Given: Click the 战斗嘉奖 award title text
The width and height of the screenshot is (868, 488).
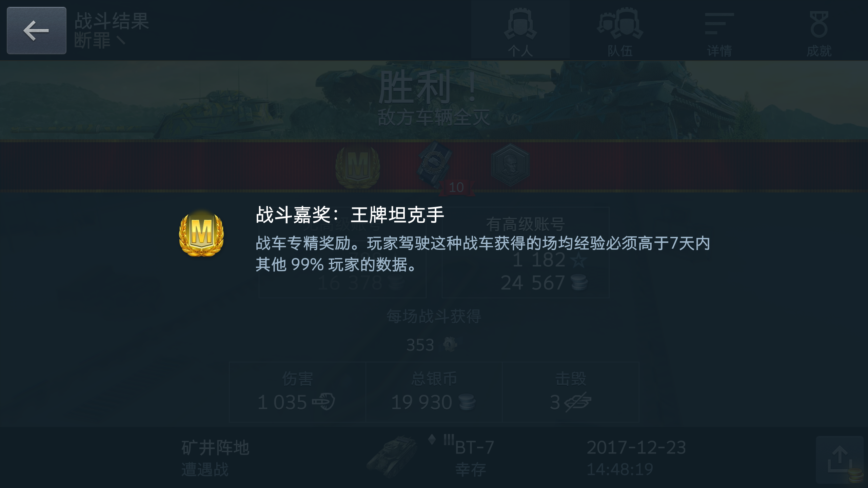Looking at the screenshot, I should click(350, 215).
